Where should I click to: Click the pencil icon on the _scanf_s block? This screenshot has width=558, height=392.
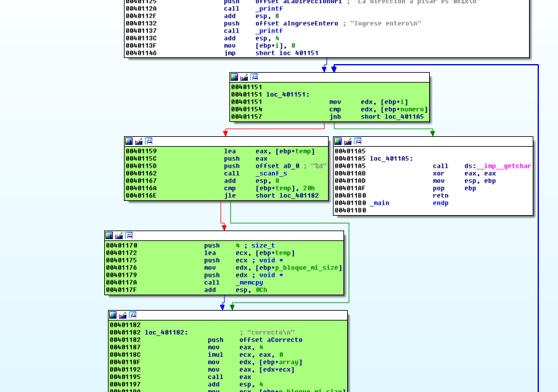[139, 141]
